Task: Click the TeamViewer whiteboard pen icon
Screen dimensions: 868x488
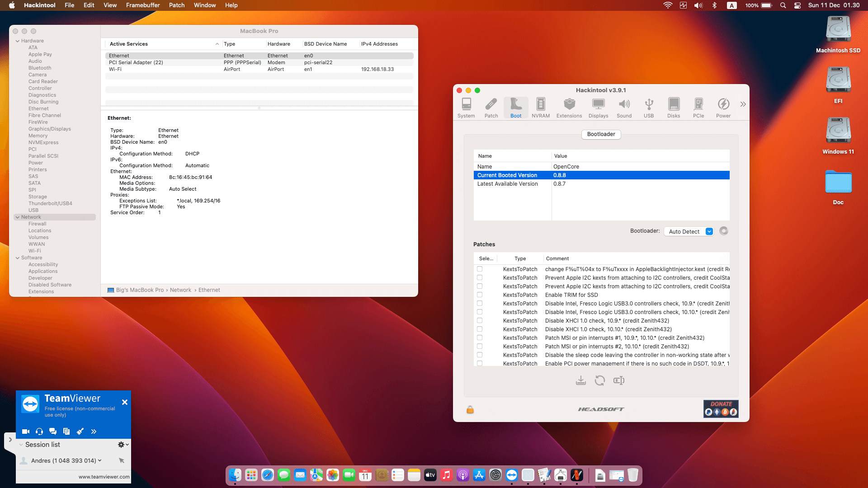Action: 80,432
